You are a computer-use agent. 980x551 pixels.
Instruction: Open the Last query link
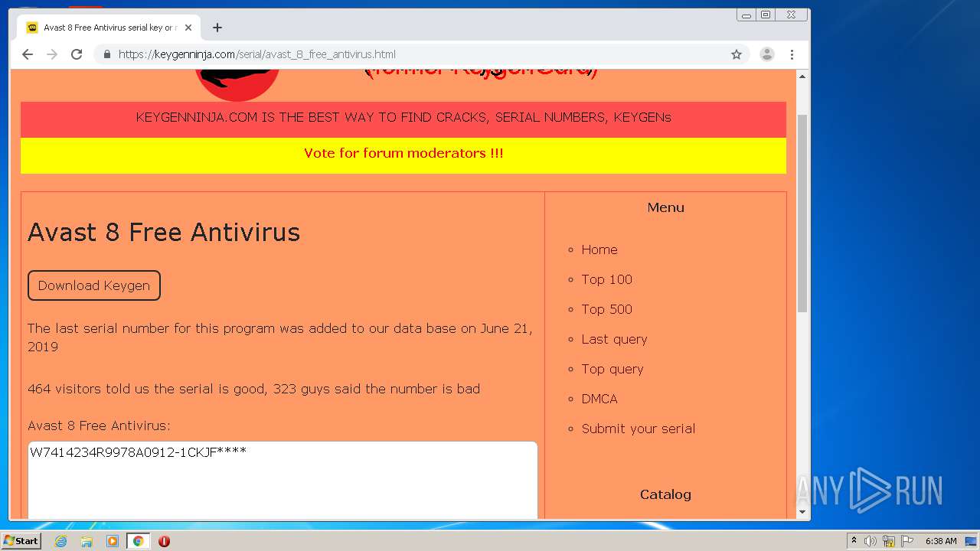(x=615, y=339)
